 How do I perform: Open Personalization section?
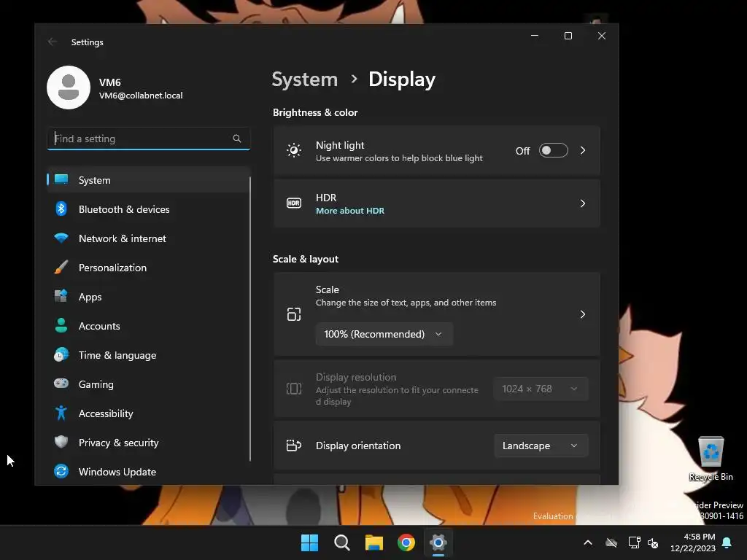[x=149, y=267]
